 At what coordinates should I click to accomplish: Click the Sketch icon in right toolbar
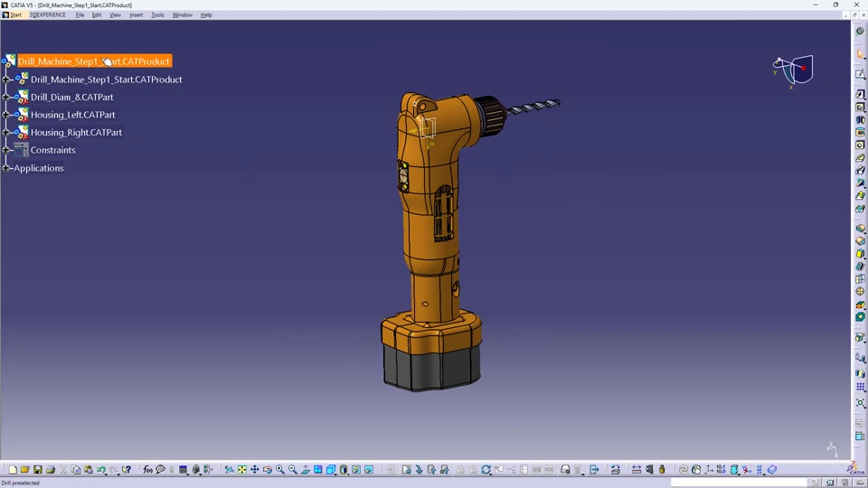pos(860,74)
